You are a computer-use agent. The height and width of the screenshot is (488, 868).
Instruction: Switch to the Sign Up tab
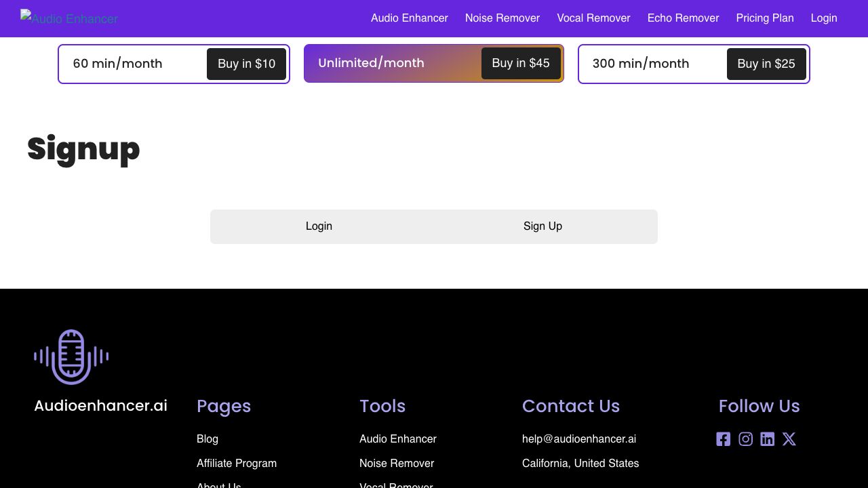[542, 226]
